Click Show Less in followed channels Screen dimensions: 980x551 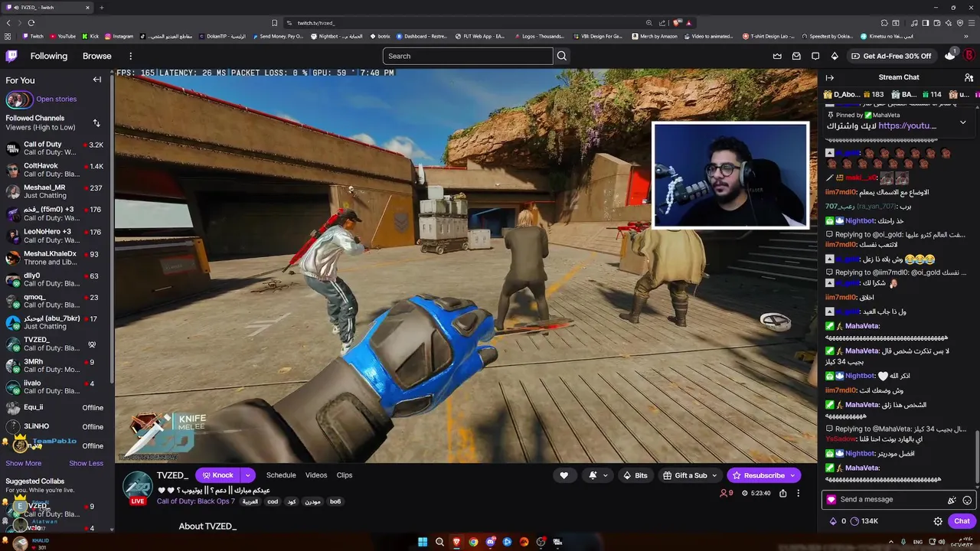86,463
